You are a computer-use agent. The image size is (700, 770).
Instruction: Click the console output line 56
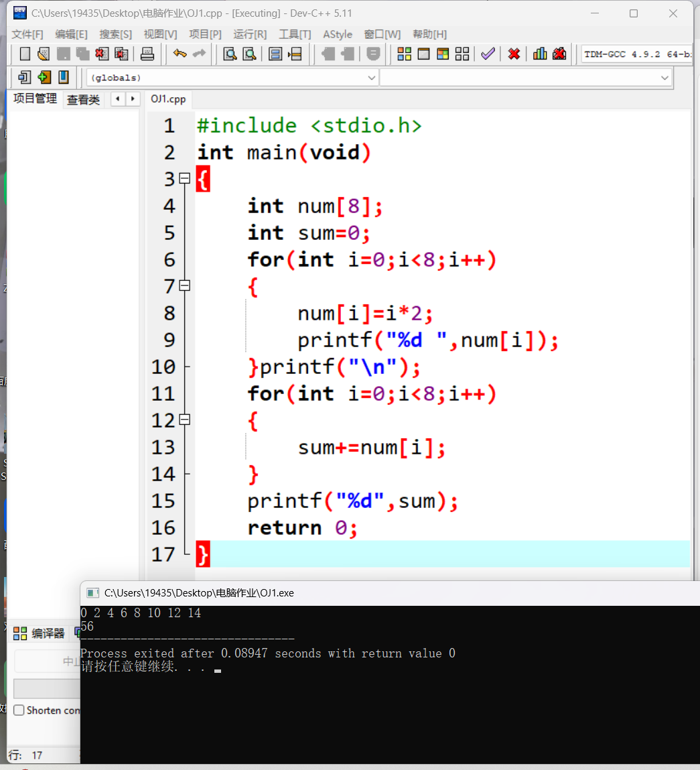tap(87, 626)
